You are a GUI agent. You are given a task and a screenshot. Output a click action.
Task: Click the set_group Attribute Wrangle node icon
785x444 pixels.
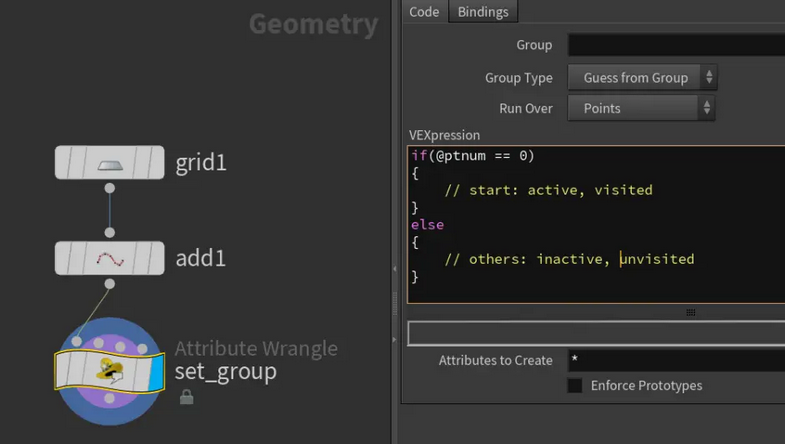(x=110, y=371)
